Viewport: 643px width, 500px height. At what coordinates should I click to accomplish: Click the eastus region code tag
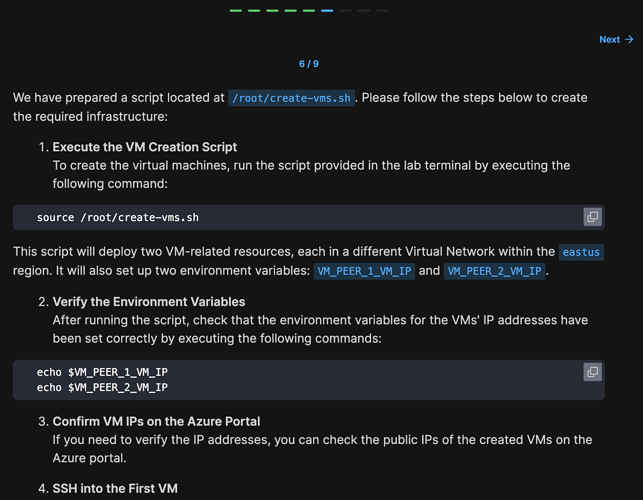pos(581,252)
